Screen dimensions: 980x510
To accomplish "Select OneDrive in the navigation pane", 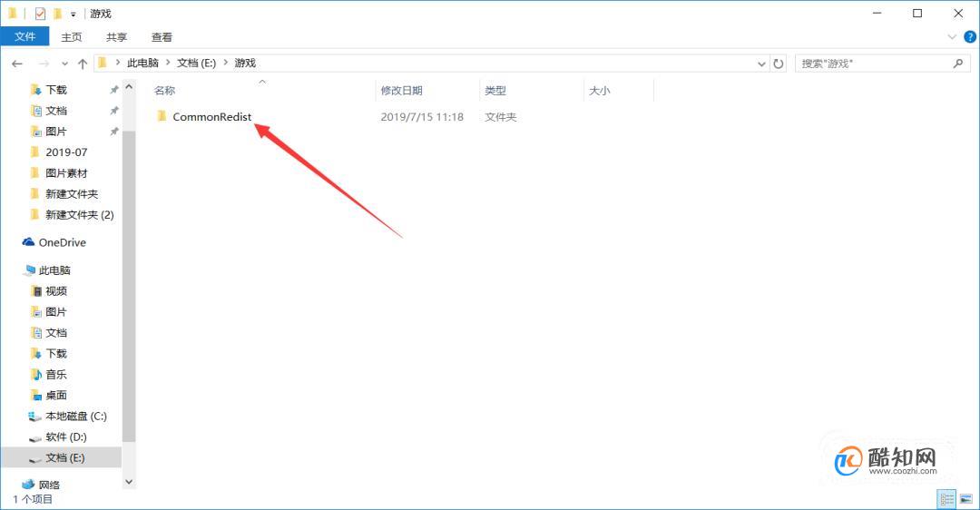I will pos(62,242).
